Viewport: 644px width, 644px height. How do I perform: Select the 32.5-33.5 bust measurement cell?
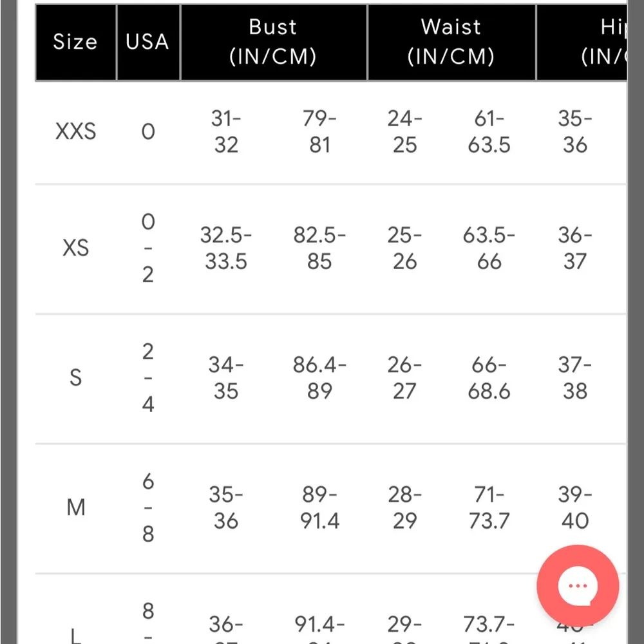point(226,248)
